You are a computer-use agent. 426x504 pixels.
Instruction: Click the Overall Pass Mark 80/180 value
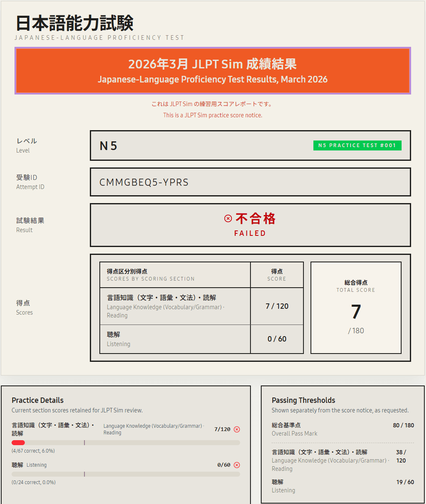click(x=404, y=425)
